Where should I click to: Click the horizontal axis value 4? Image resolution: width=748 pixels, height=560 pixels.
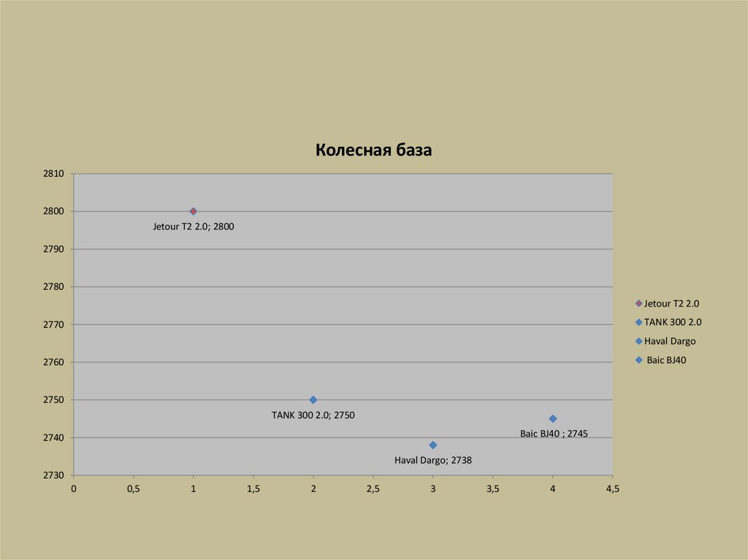point(553,489)
